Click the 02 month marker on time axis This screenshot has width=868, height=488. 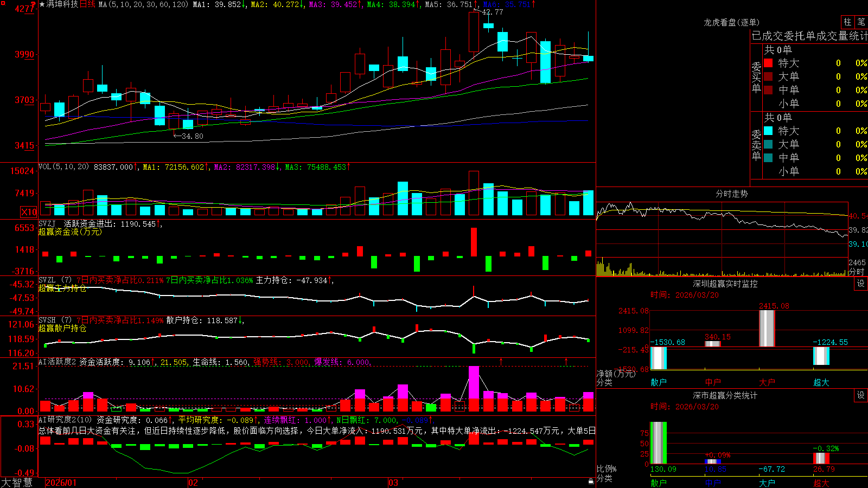[x=193, y=483]
